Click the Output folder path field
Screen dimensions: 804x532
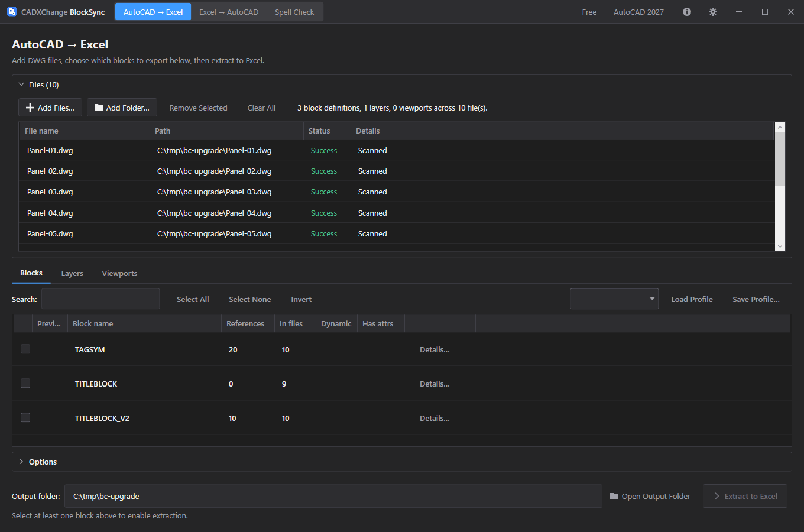pos(333,497)
